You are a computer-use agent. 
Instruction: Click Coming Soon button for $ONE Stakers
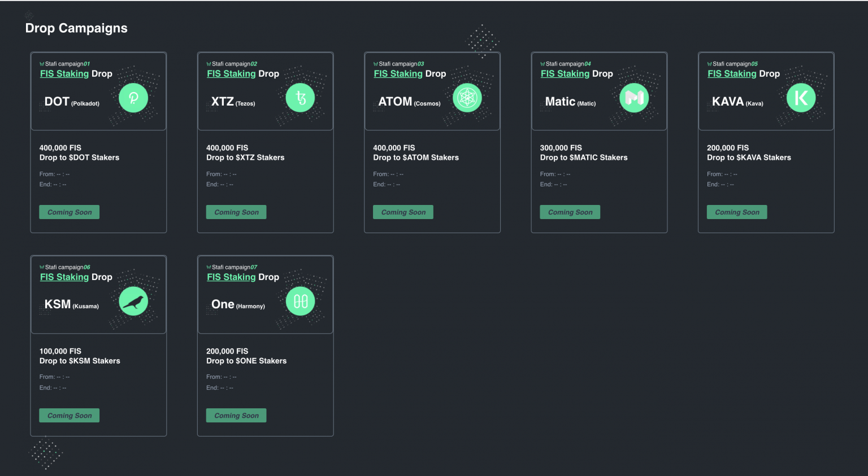tap(236, 416)
